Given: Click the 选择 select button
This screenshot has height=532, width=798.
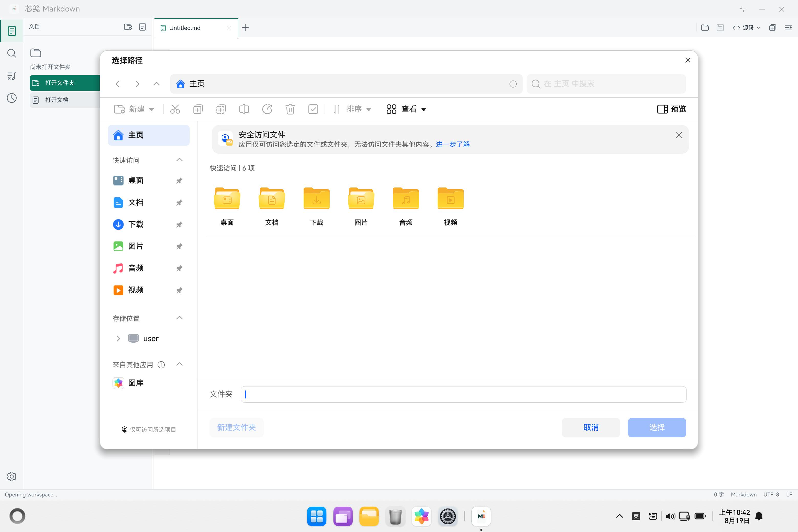Looking at the screenshot, I should 657,427.
